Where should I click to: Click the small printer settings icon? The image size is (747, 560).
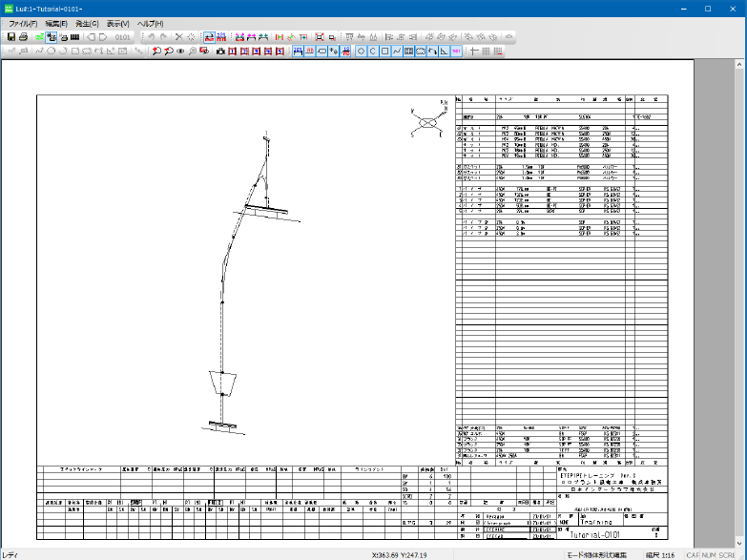point(63,36)
